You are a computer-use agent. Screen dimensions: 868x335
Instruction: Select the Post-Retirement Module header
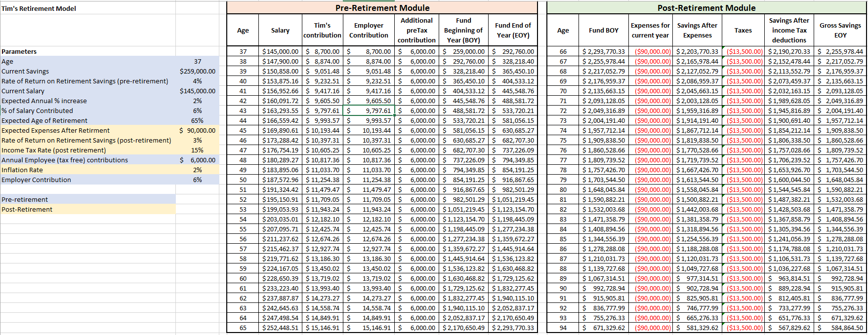point(706,8)
